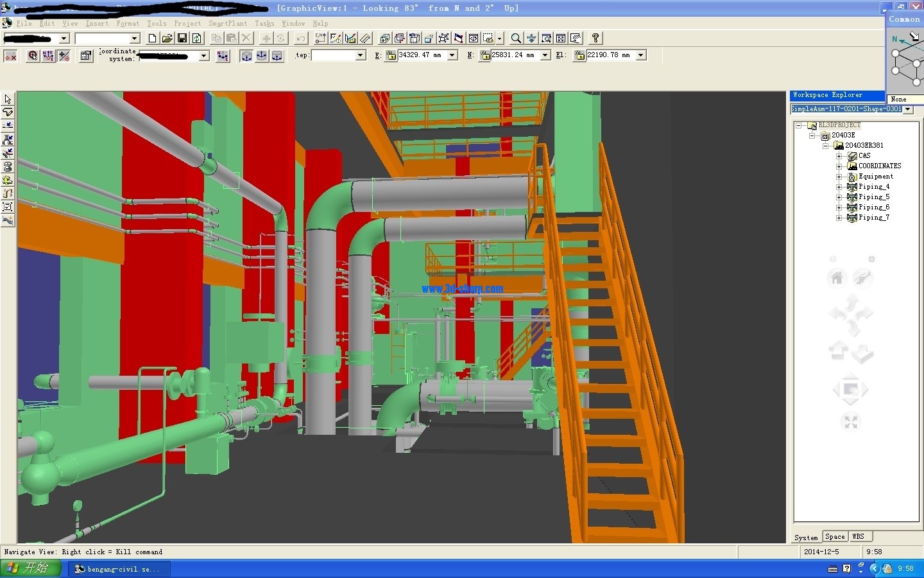Click the Refresh workspace icon
Viewport: 924px width, 578px height.
click(196, 39)
